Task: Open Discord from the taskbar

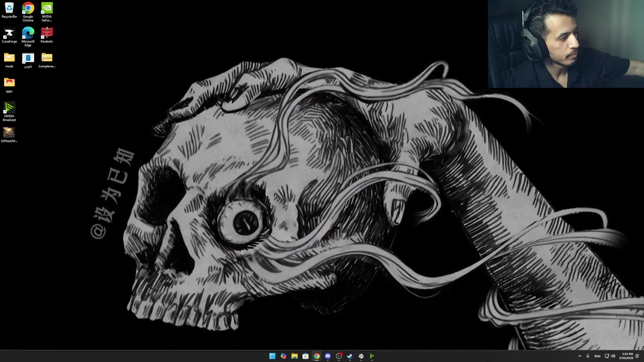Action: [328, 356]
